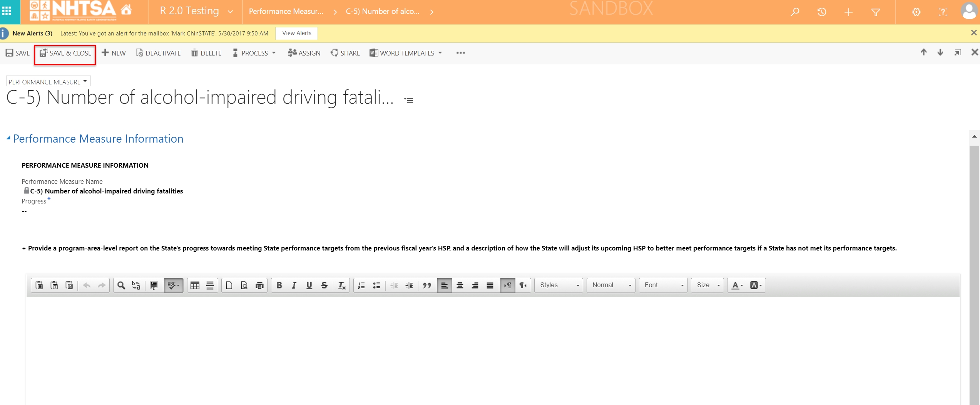Viewport: 980px width, 405px height.
Task: Insert a table in the editor
Action: pyautogui.click(x=195, y=285)
